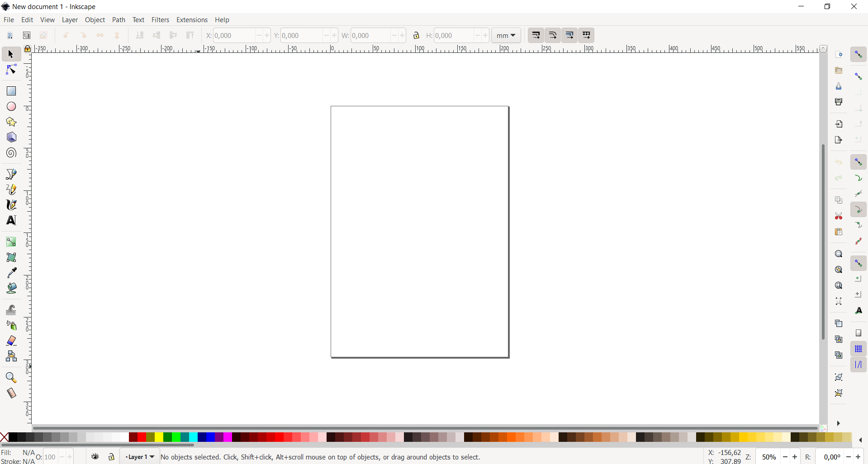Toggle move gradients with objects
868x464 pixels.
point(569,35)
